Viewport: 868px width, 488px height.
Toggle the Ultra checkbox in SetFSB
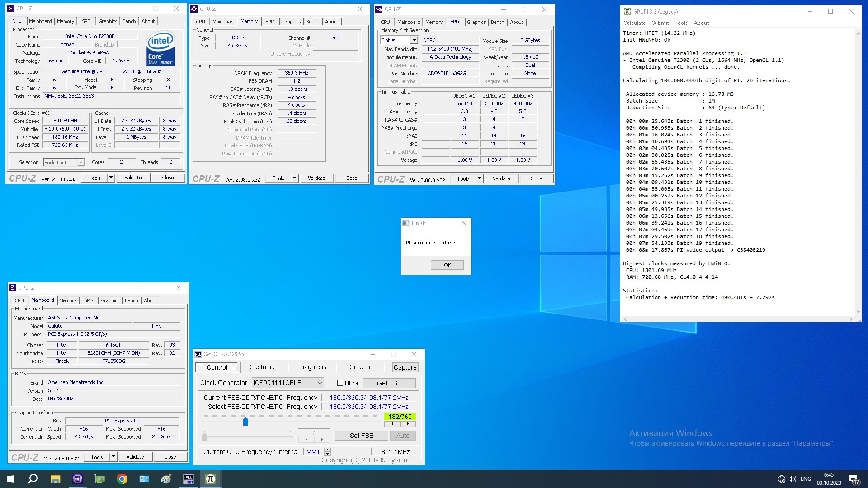[340, 383]
